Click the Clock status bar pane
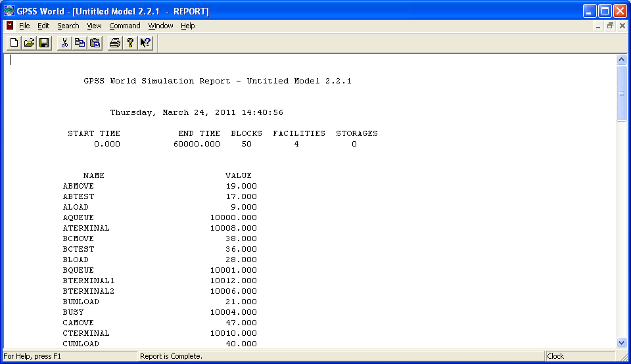The height and width of the screenshot is (364, 631). click(580, 356)
